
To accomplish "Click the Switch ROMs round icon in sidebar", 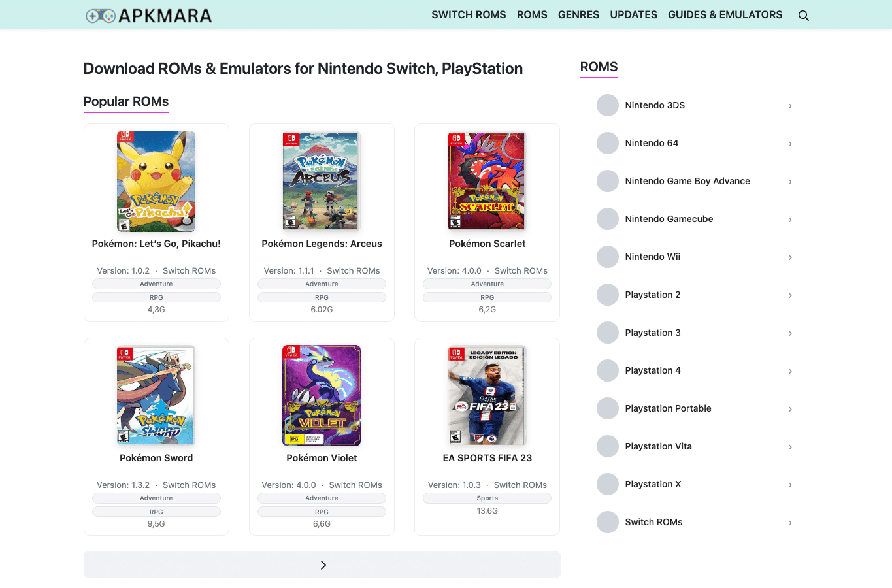I will pos(608,522).
